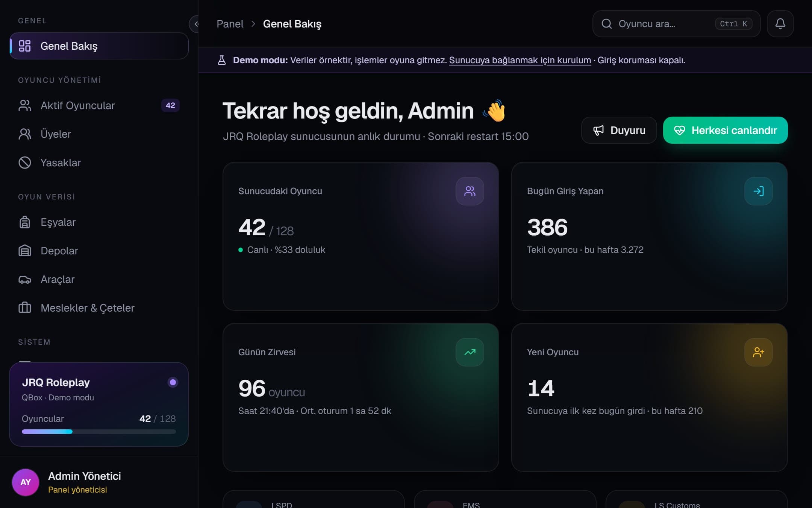Click the Genel Bakış breadcrumb
Screen dimensions: 812x508
coord(292,24)
